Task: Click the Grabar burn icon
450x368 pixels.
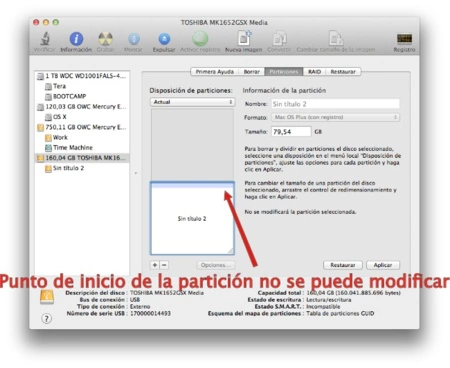Action: point(105,39)
